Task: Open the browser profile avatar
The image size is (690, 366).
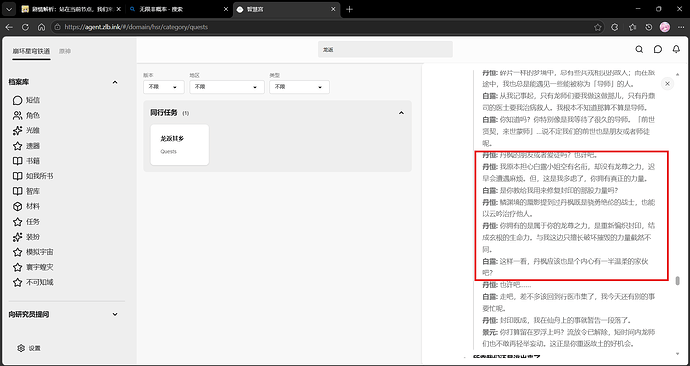Action: [x=665, y=27]
